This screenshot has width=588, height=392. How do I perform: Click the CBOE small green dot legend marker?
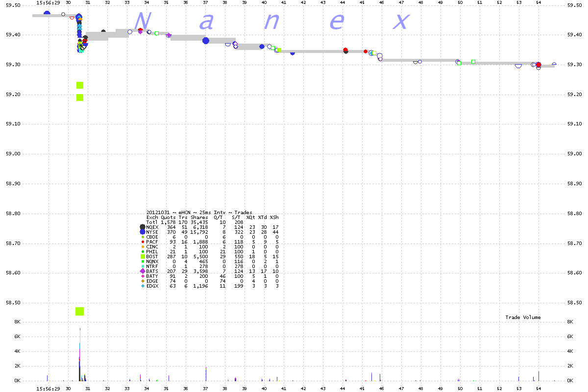(143, 237)
